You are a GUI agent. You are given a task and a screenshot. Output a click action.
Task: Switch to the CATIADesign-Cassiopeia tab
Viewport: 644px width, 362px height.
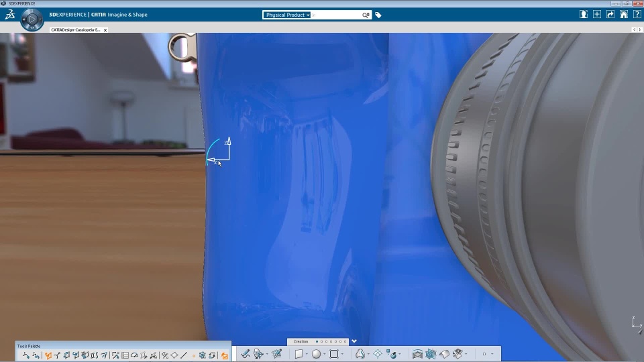click(x=76, y=30)
